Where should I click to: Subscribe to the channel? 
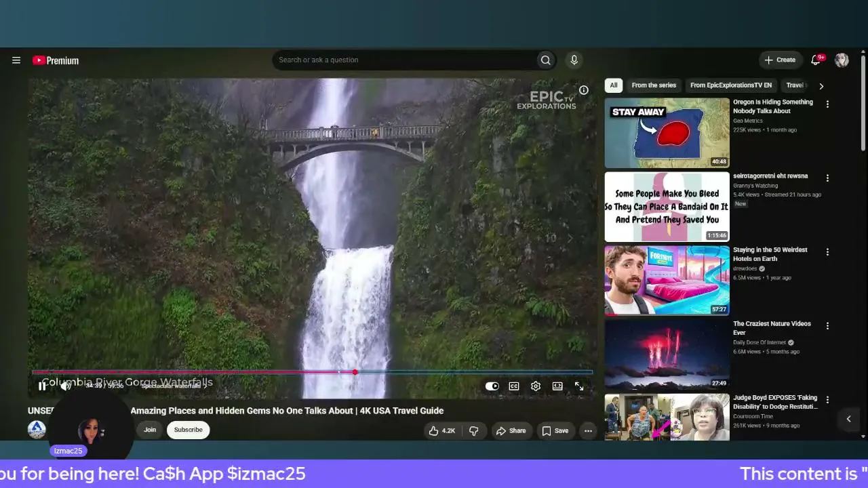coord(189,430)
